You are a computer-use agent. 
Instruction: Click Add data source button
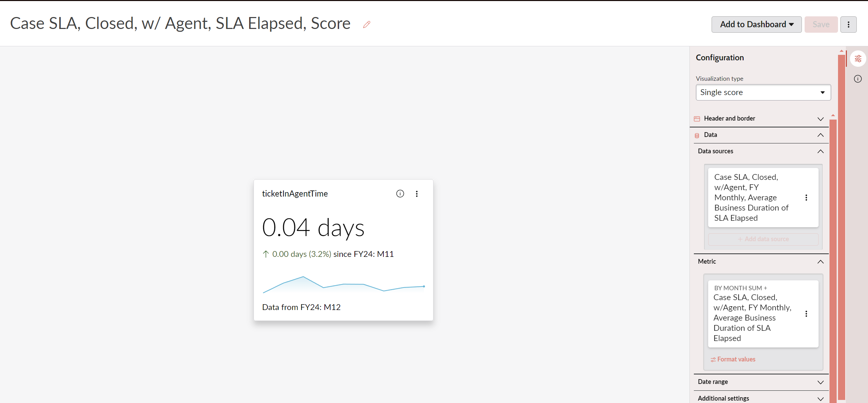pos(763,239)
